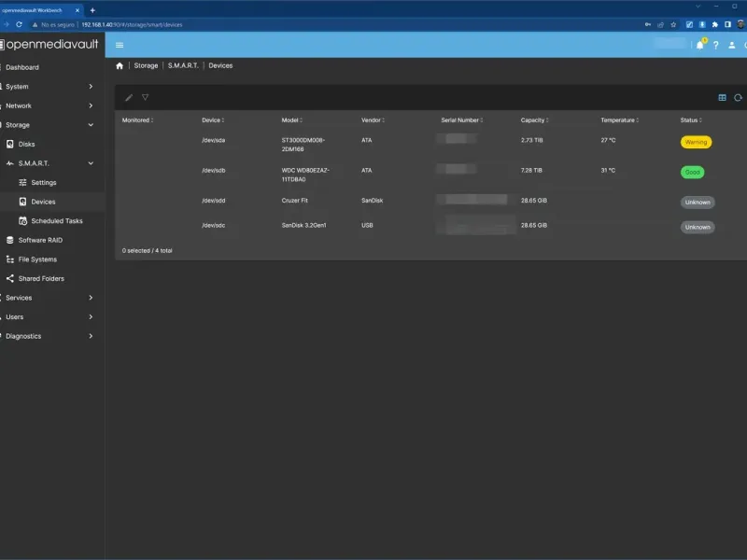
Task: Click the Good status badge
Action: (692, 172)
